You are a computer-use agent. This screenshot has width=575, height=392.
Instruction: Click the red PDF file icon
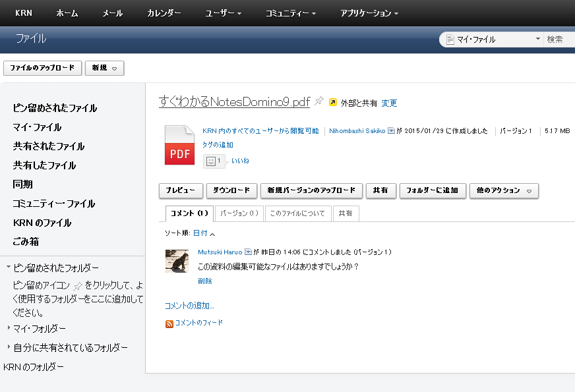pyautogui.click(x=179, y=146)
